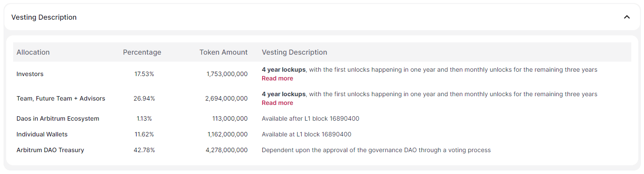
Task: Select the Allocation column header
Action: (x=33, y=52)
